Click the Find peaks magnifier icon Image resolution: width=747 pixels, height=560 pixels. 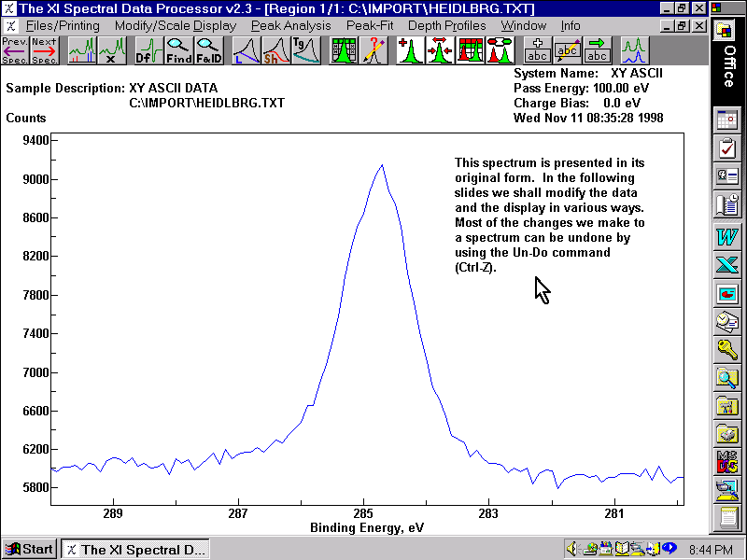178,49
